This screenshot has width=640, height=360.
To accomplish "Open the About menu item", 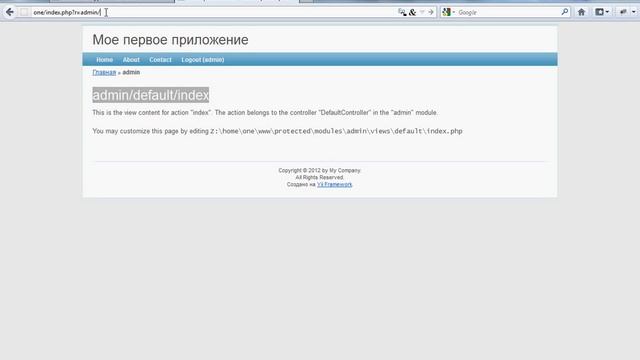I will (x=131, y=60).
